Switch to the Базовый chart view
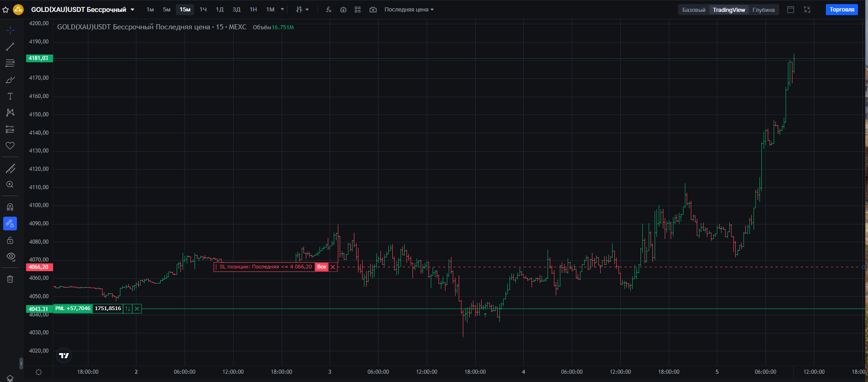The image size is (868, 382). pos(694,10)
